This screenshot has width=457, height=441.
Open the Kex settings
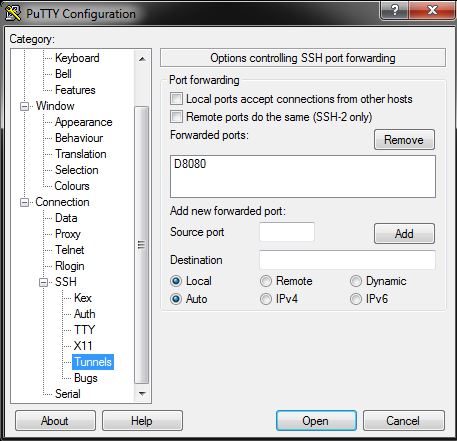tap(83, 298)
